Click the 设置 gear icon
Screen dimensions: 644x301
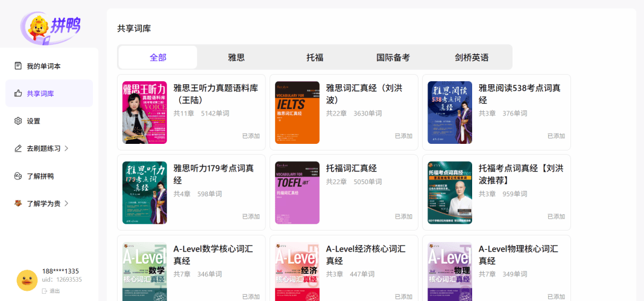click(x=18, y=121)
